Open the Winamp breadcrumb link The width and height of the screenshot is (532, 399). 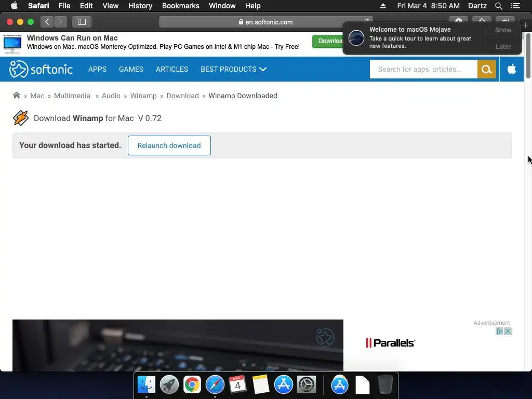143,96
